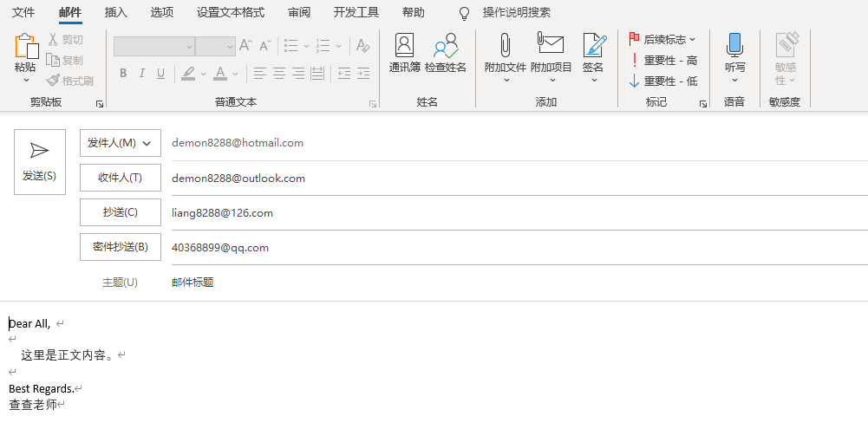Open the Signature (签名) menu
Screen dimensions: 868x442
[x=593, y=57]
